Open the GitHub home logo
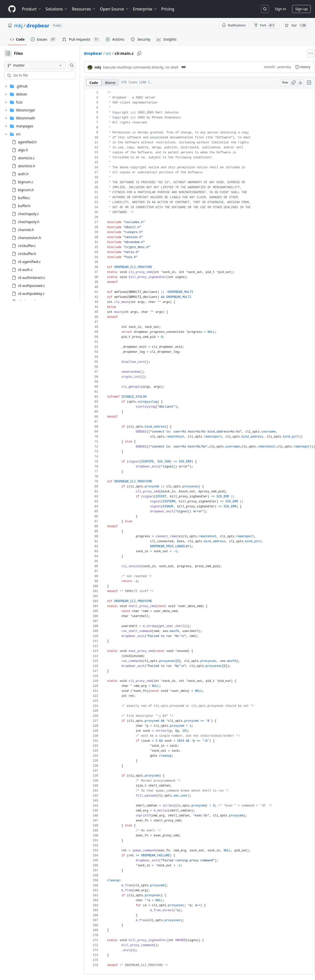This screenshot has height=980, width=315. [12, 9]
